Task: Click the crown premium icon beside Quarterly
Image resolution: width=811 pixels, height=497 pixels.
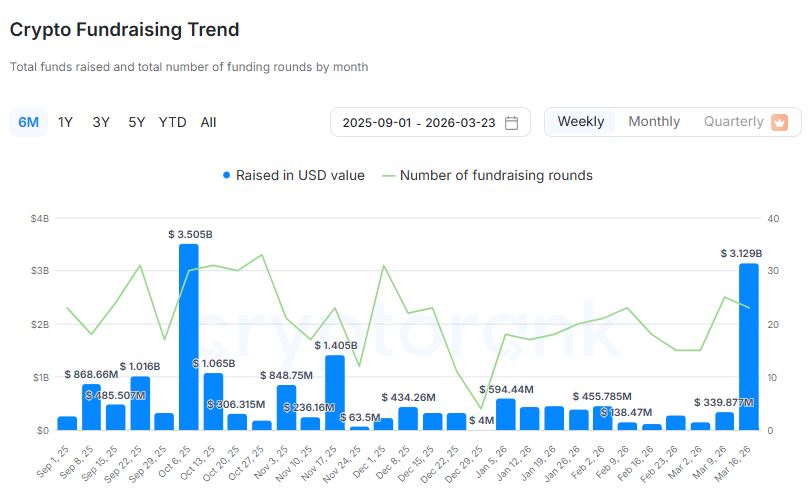Action: 780,122
